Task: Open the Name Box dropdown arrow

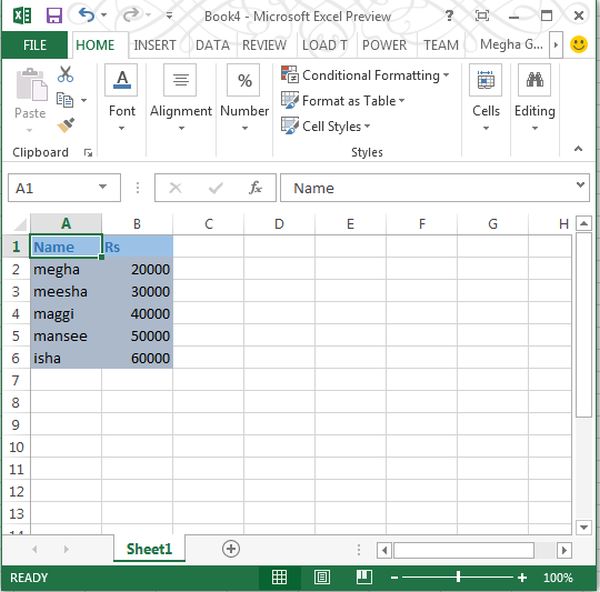Action: [102, 187]
